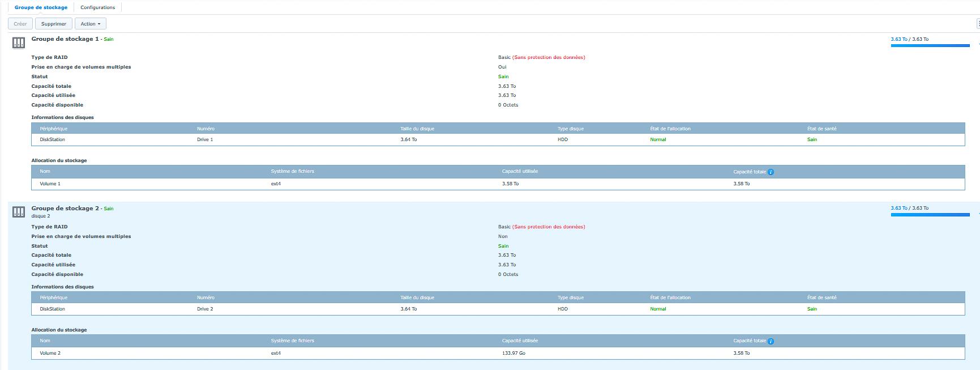Click the Groupe de stockage 2 disk icon
This screenshot has width=980, height=370.
pos(18,212)
